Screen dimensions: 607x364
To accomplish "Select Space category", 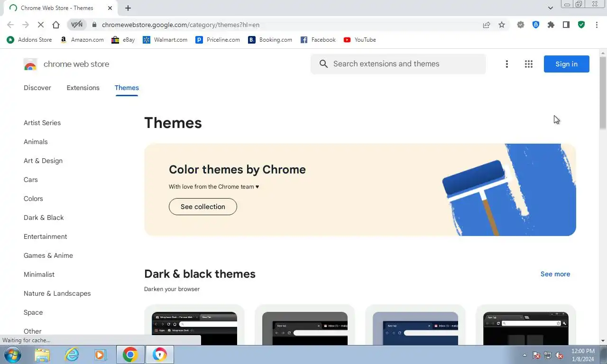I will coord(33,312).
